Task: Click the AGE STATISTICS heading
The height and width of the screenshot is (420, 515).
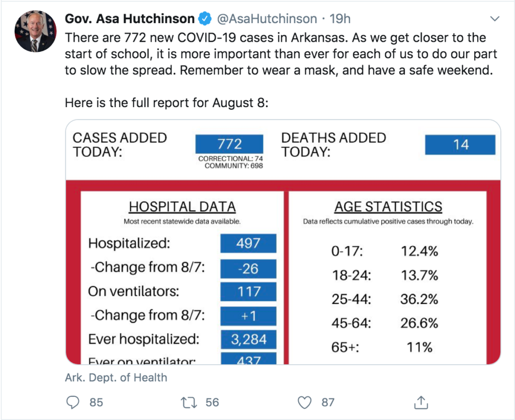Action: (x=388, y=207)
